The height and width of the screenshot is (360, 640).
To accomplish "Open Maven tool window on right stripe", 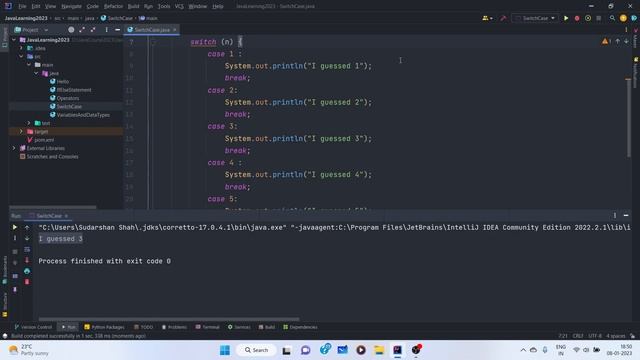I will 636,38.
